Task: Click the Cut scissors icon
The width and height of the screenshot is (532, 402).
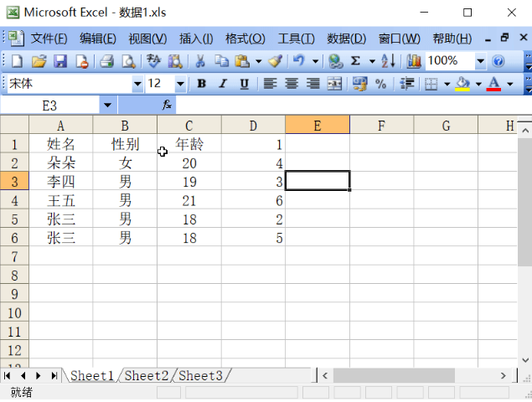Action: point(200,61)
